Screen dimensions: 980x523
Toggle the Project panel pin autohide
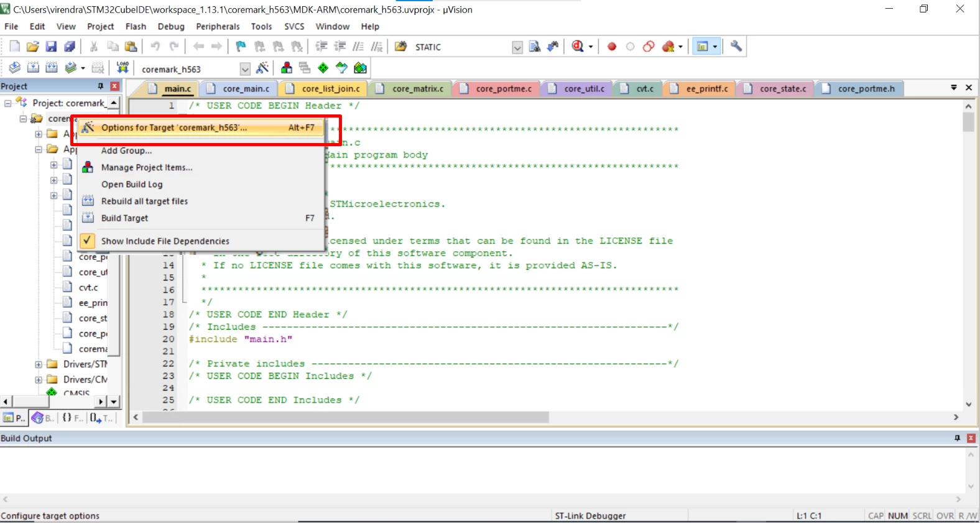tap(100, 86)
